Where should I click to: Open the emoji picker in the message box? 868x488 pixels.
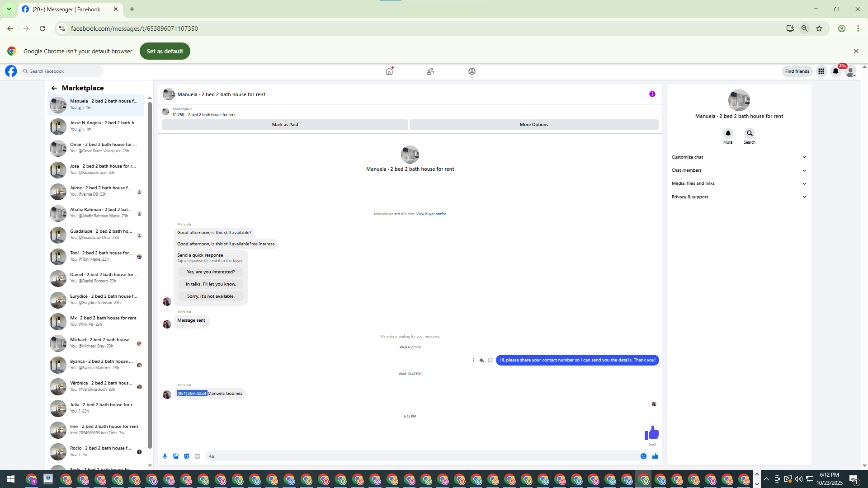pyautogui.click(x=643, y=456)
